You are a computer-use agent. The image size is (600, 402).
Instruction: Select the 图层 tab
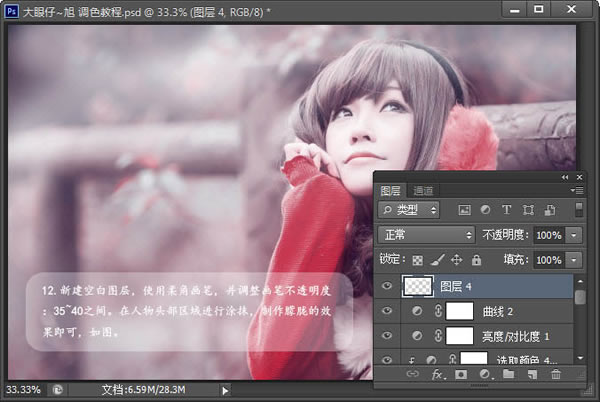390,190
